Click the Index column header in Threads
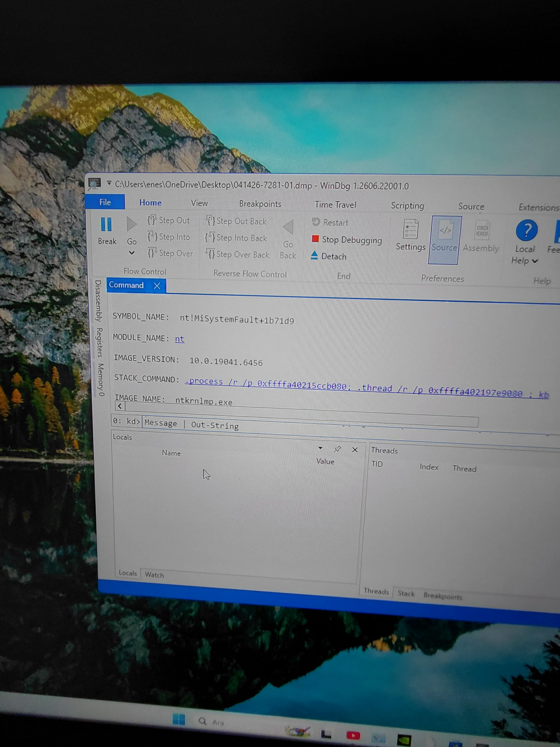 (x=429, y=467)
